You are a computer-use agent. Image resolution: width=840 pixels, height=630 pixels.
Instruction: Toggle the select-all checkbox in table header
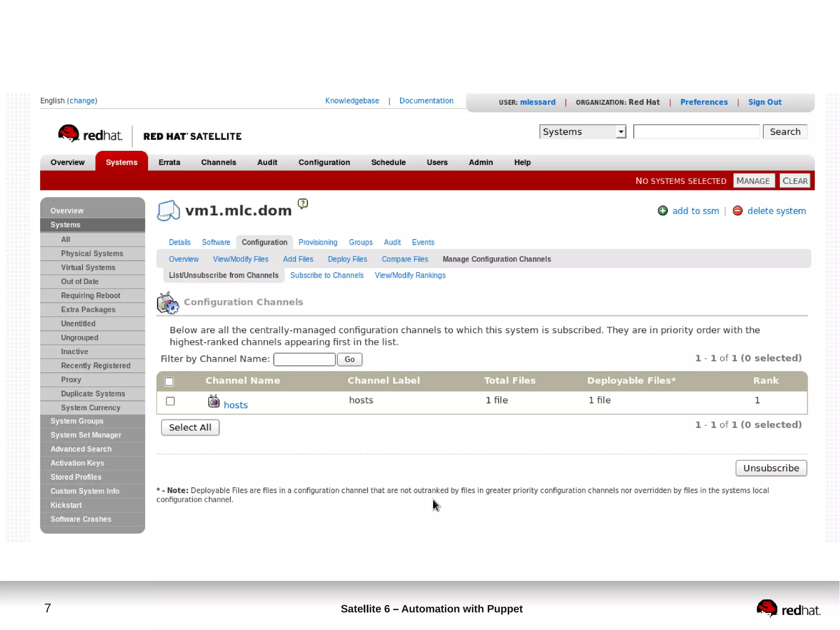pos(169,381)
